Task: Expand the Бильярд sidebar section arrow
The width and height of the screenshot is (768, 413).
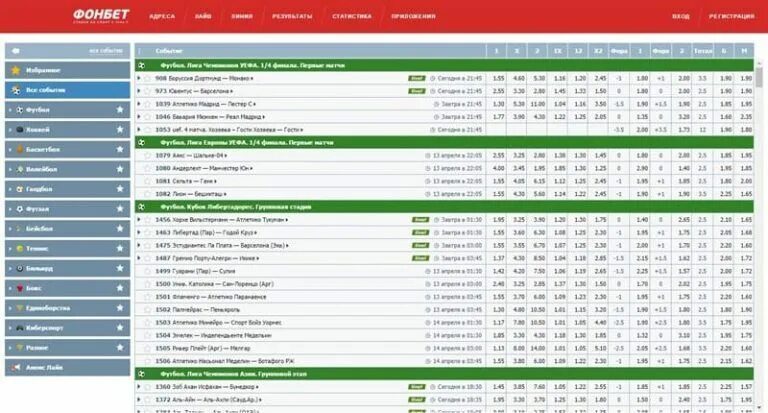Action: click(x=10, y=268)
